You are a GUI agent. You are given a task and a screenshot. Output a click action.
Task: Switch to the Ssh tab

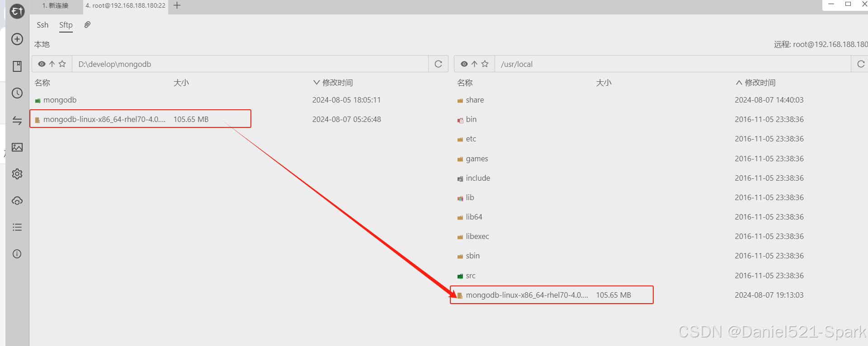[x=42, y=25]
